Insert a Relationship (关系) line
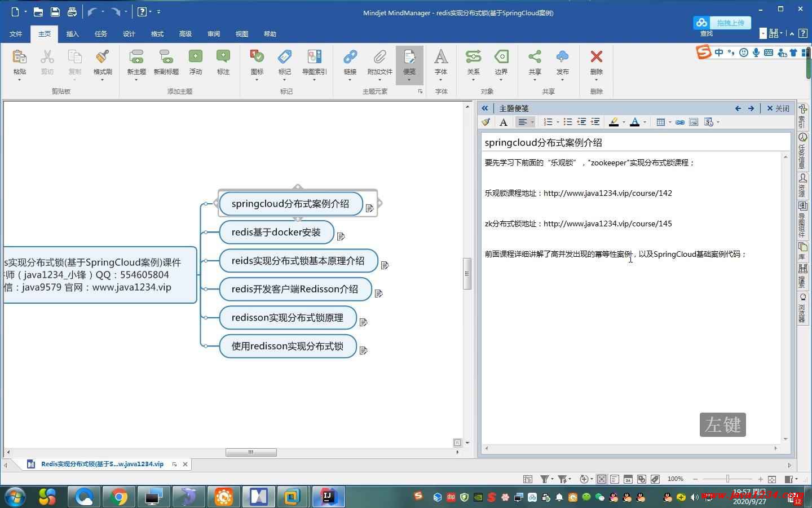 click(x=473, y=63)
